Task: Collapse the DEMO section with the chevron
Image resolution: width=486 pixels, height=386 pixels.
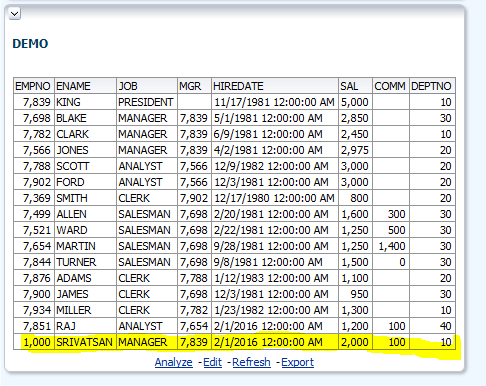Action: pos(14,14)
